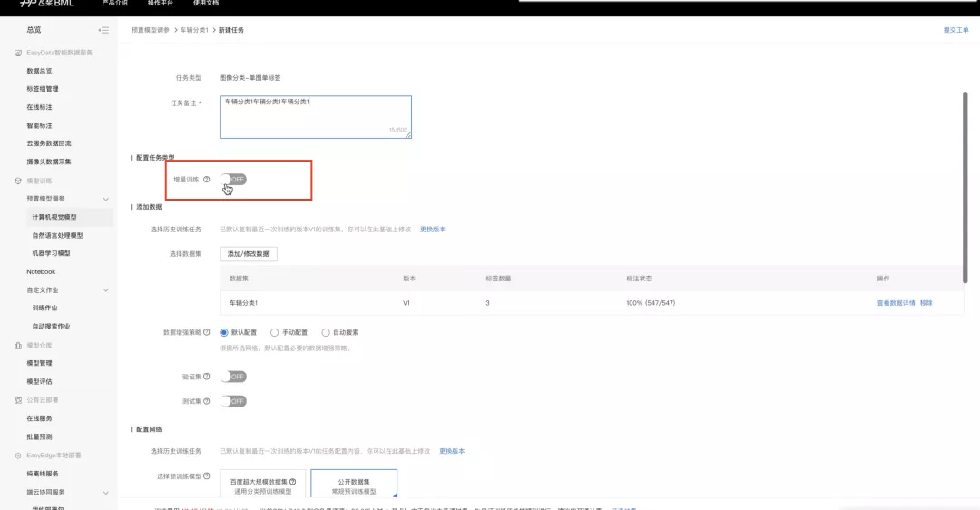Click the 公有云部署 section icon
This screenshot has width=980, height=510.
pyautogui.click(x=18, y=400)
